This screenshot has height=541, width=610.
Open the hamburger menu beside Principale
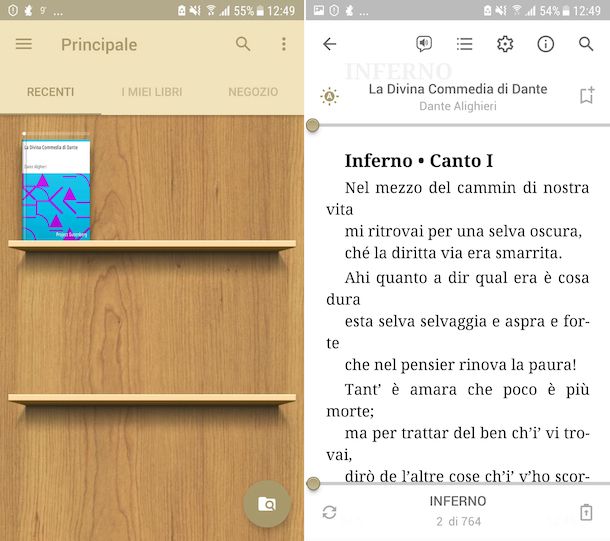tap(24, 44)
